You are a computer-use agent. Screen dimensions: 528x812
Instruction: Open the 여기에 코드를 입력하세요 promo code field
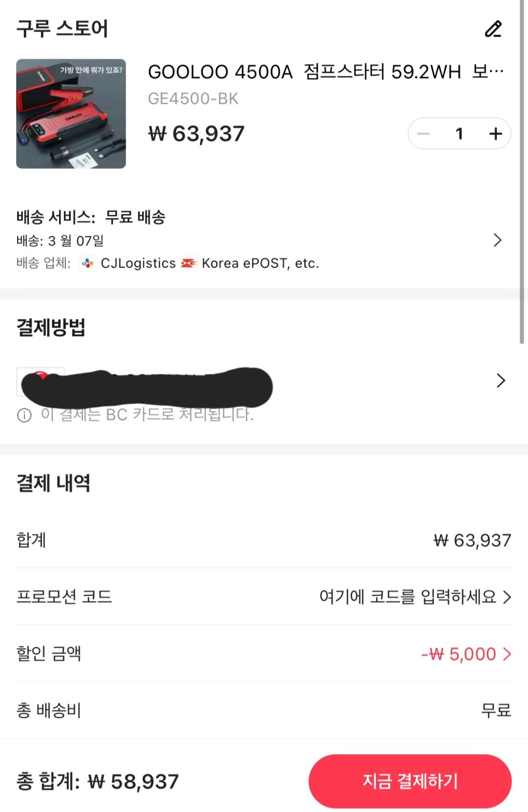point(408,597)
